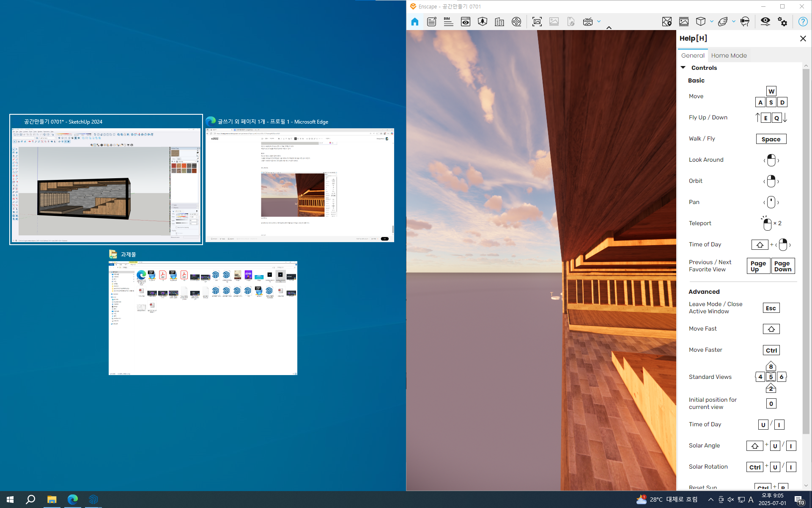Open Enscape general settings gears
The width and height of the screenshot is (812, 508).
click(782, 22)
